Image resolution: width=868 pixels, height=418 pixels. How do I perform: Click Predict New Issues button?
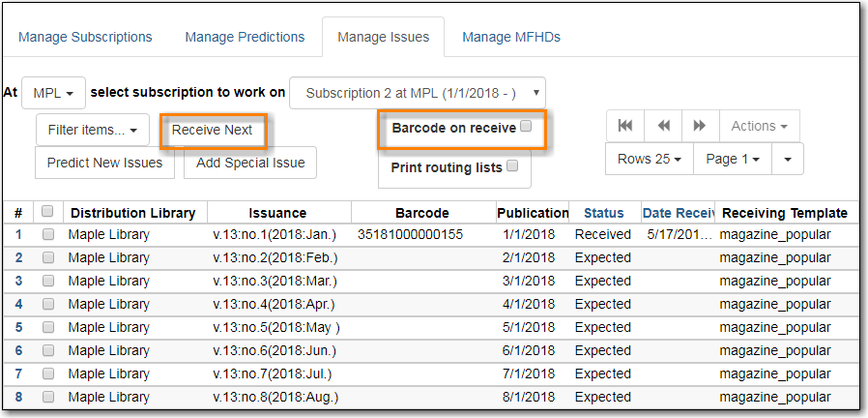point(104,163)
